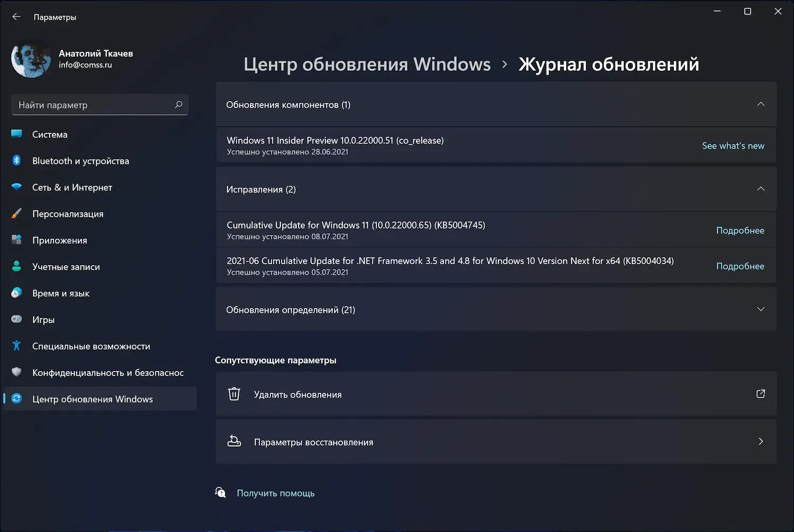794x532 pixels.
Task: Open Bluetooth и устройства settings
Action: click(x=100, y=160)
